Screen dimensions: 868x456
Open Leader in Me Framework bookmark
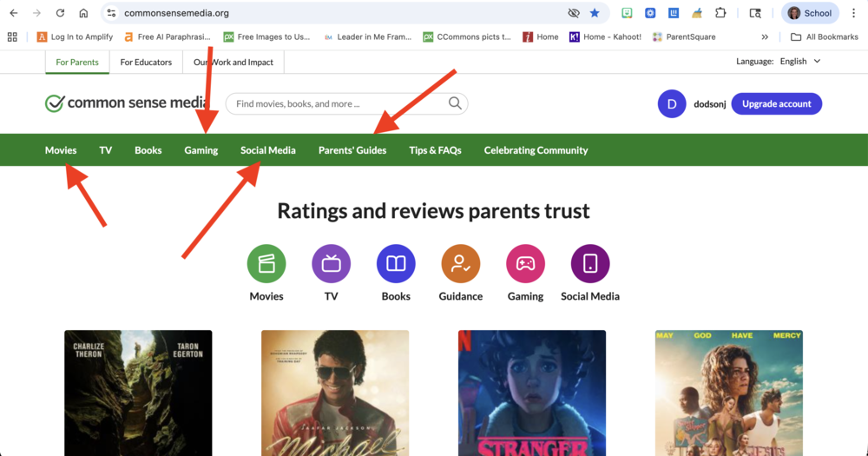[x=367, y=37]
